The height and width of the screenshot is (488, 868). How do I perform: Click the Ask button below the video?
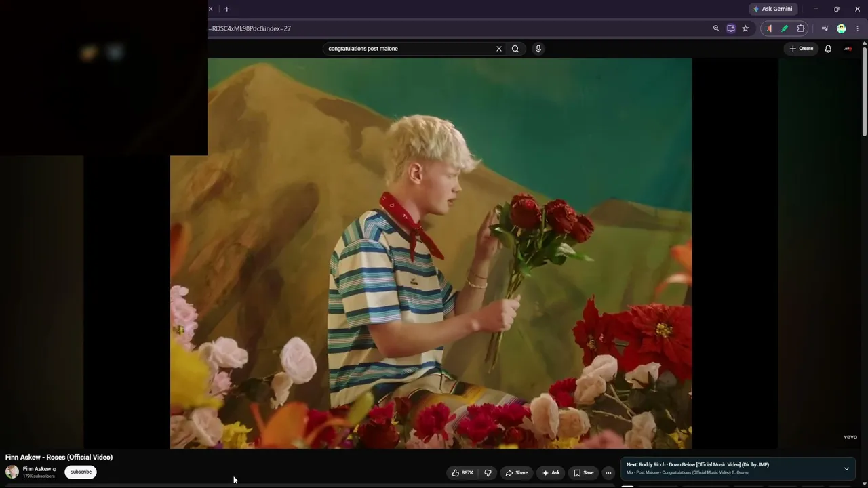click(551, 473)
